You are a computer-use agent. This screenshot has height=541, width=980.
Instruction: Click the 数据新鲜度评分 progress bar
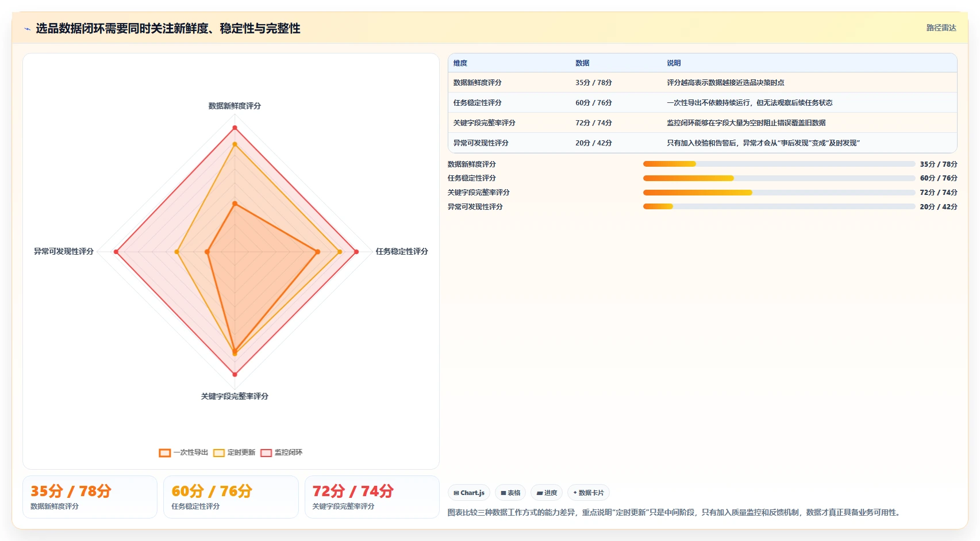click(779, 164)
